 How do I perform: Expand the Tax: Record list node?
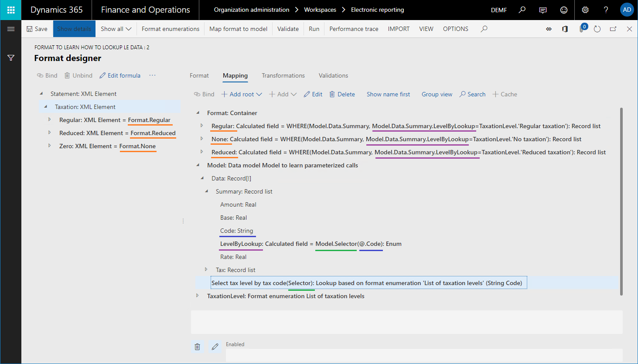coord(206,269)
